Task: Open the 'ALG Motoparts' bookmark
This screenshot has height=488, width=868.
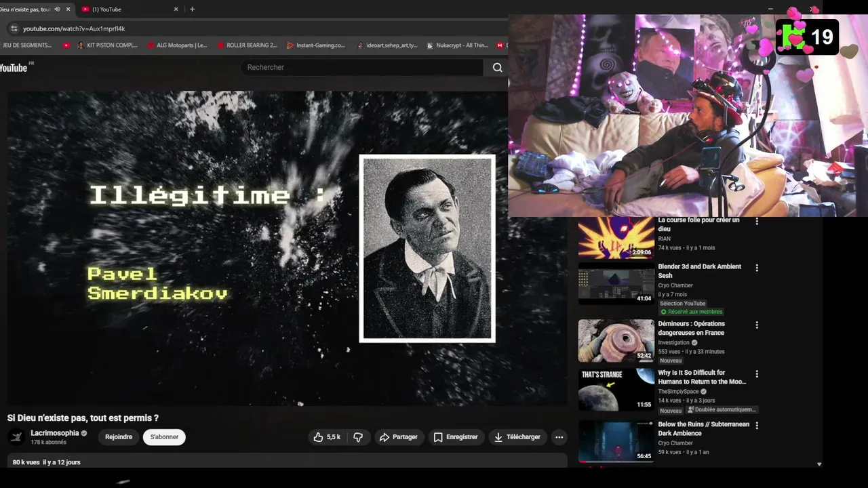Action: [177, 45]
